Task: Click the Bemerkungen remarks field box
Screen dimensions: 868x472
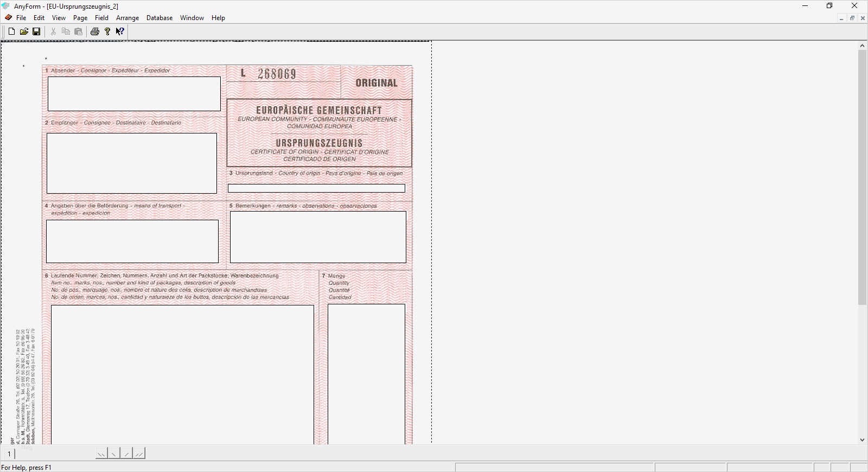Action: (318, 237)
